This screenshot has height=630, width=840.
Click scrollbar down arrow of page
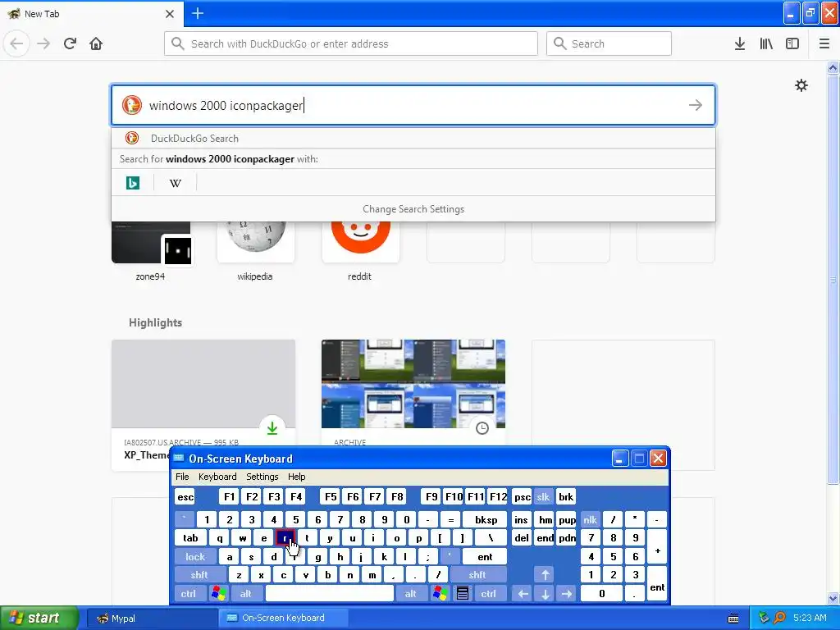[x=833, y=598]
